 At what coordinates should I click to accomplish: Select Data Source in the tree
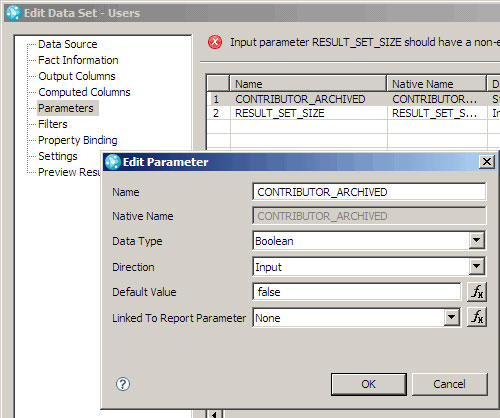click(68, 44)
